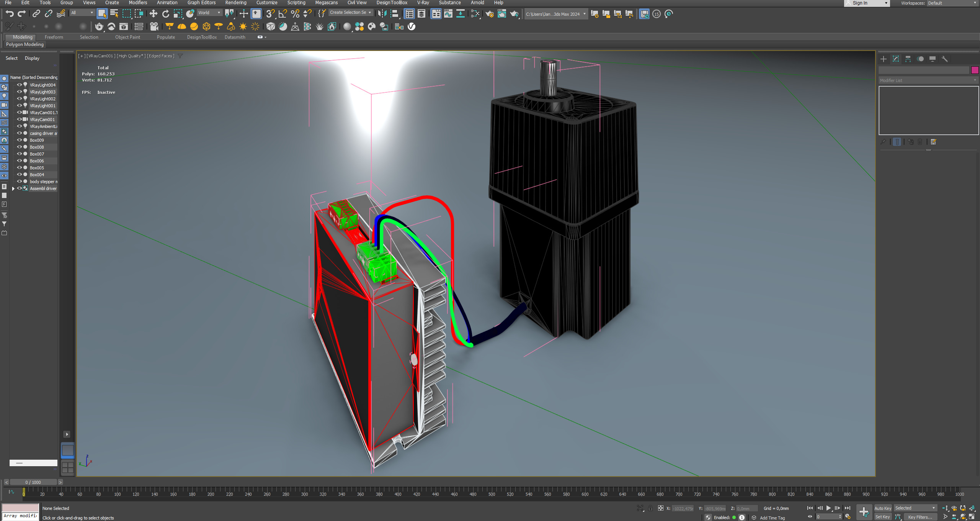The width and height of the screenshot is (980, 521).
Task: Pick the Select and Move tool
Action: point(153,14)
